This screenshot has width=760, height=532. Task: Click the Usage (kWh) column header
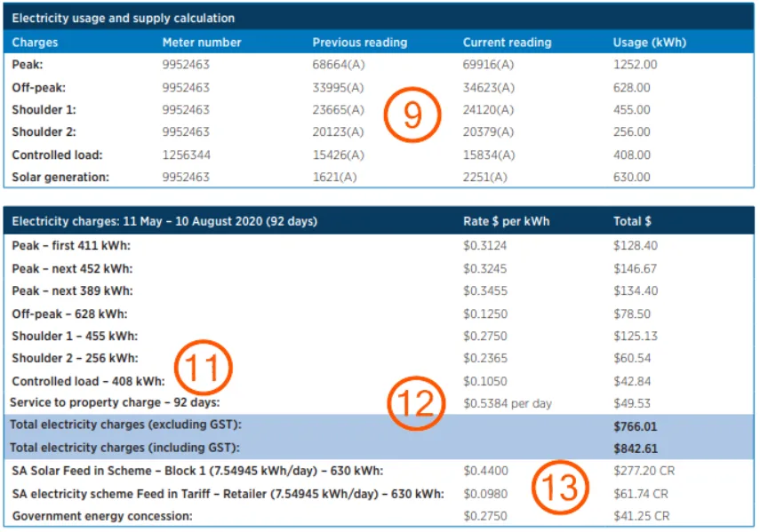click(x=649, y=43)
